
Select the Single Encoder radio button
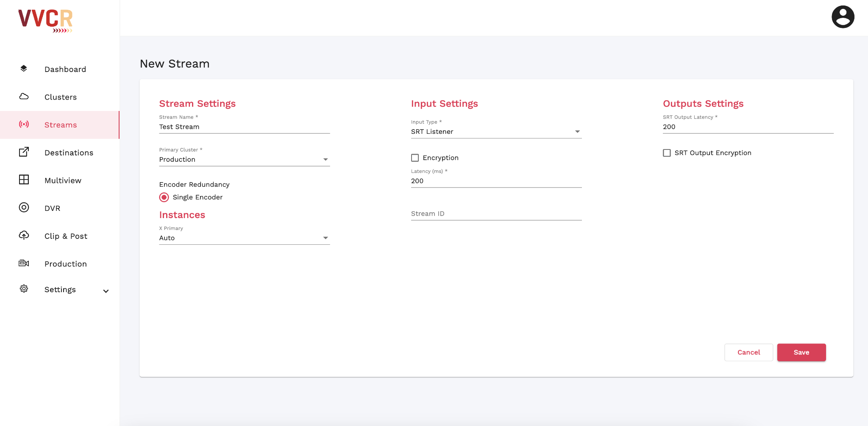coord(164,197)
